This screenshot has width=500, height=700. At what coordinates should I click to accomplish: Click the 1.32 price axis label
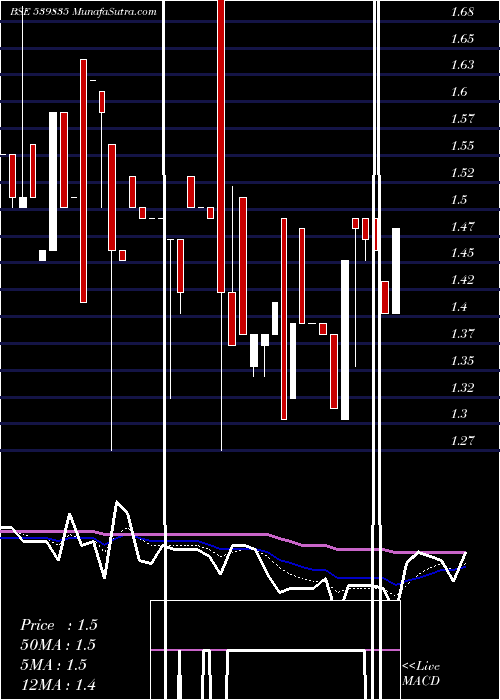(462, 387)
